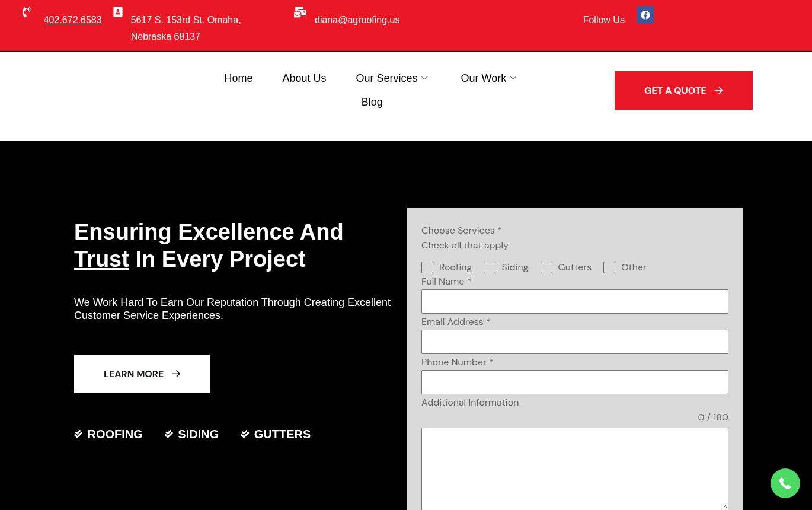
Task: Click the underlined Trust word in heading
Action: [101, 259]
